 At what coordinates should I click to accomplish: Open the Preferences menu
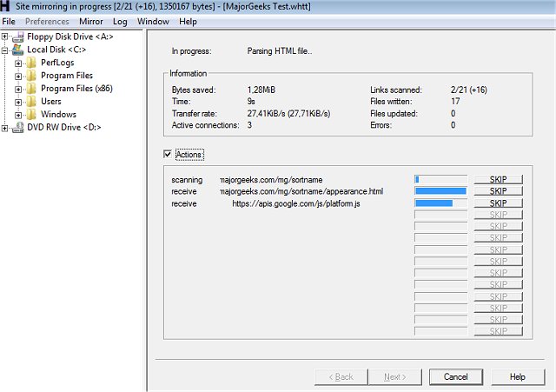47,22
